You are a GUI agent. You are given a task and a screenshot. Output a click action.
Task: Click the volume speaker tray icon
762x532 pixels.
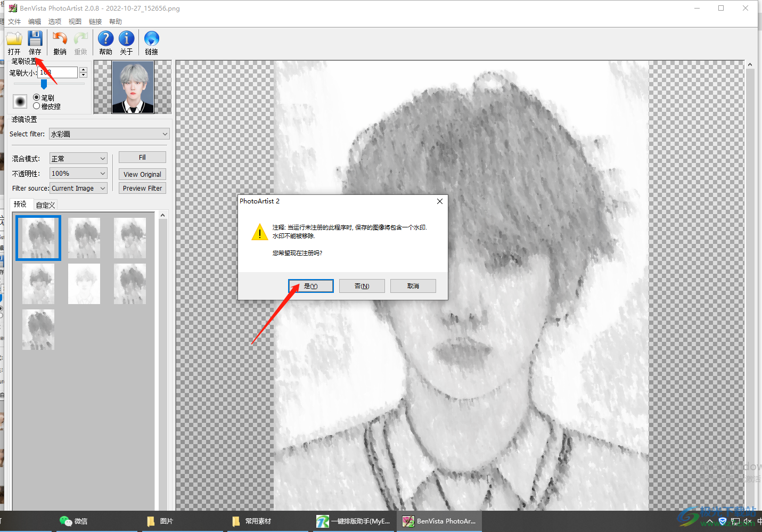point(748,521)
